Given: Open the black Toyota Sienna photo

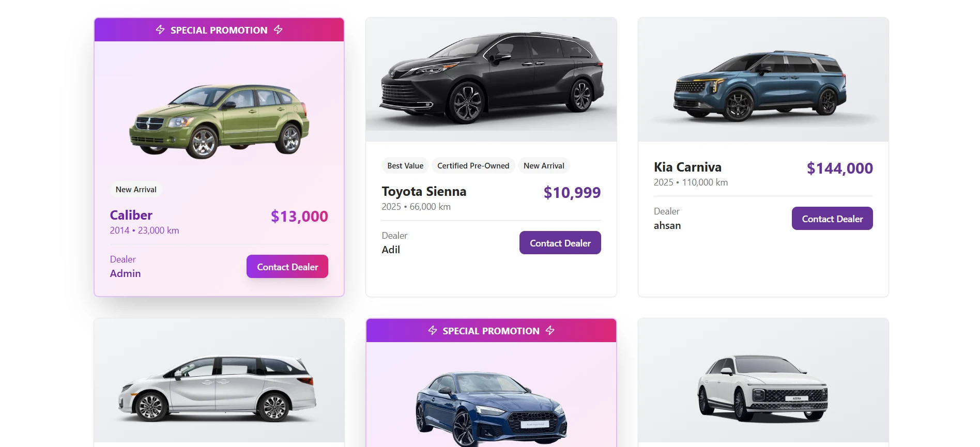Looking at the screenshot, I should pos(491,79).
